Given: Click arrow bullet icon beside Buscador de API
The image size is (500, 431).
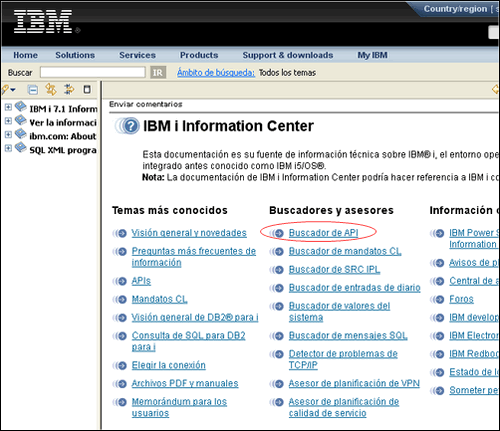Looking at the screenshot, I should pos(277,233).
